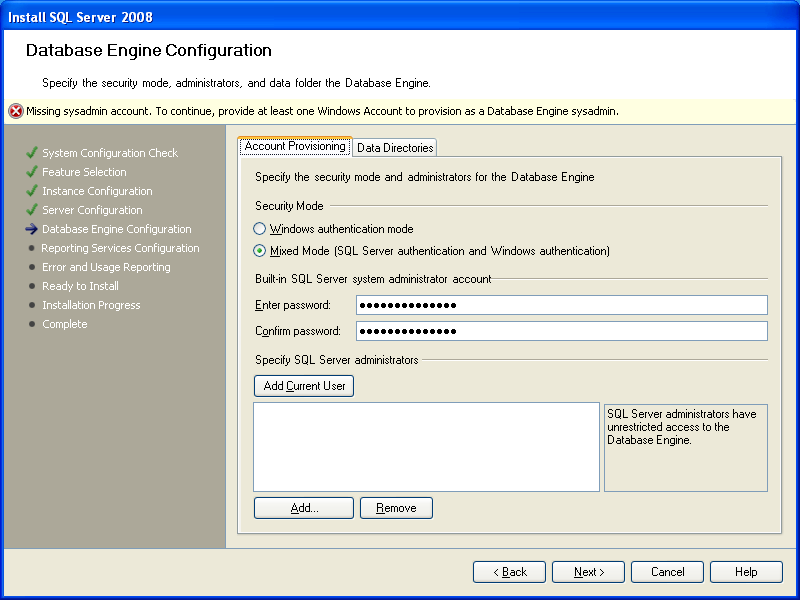Click the blue arrow beside Database Engine Configuration
Screen dimensions: 800x600
click(32, 229)
